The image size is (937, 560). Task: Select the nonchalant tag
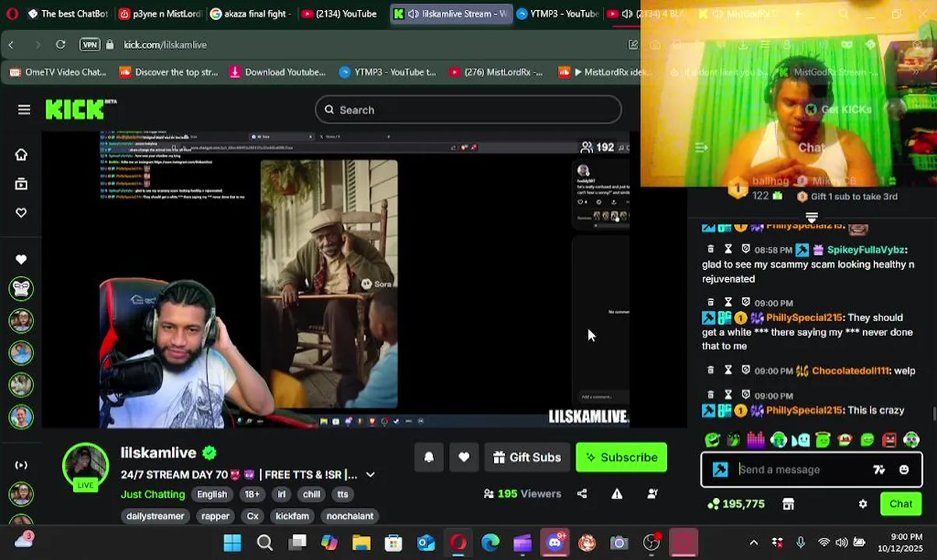point(349,516)
